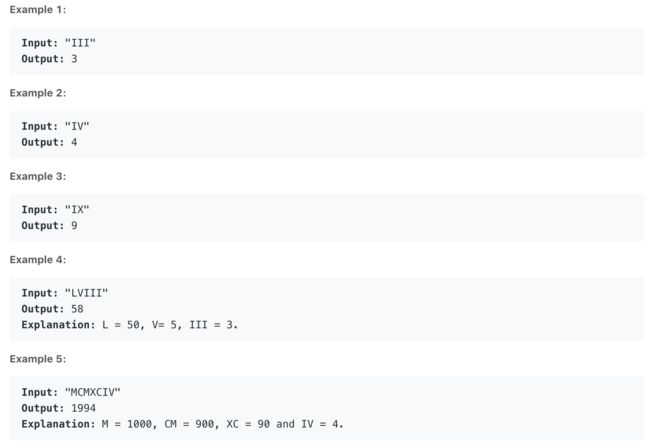650x445 pixels.
Task: Click the Output 1994 line
Action: point(58,408)
